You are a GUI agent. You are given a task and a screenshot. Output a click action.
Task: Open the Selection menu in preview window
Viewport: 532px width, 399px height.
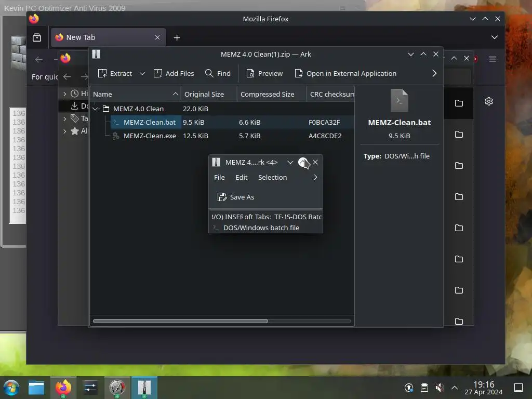pyautogui.click(x=272, y=178)
